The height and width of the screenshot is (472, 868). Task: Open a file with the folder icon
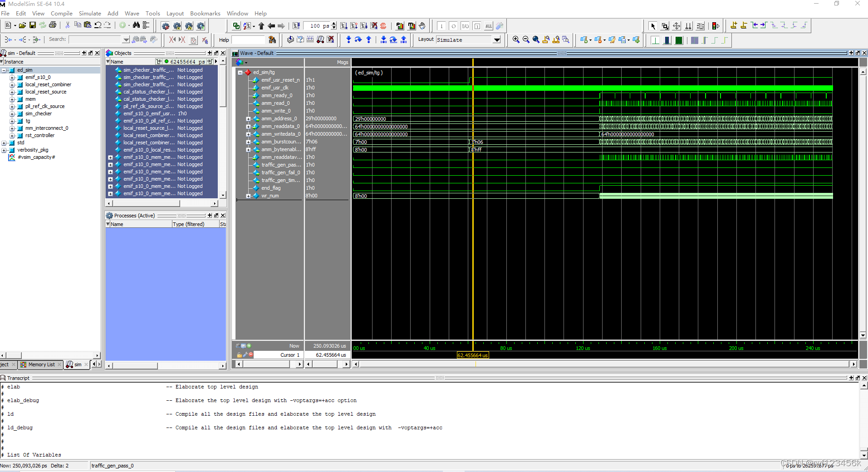pos(23,25)
